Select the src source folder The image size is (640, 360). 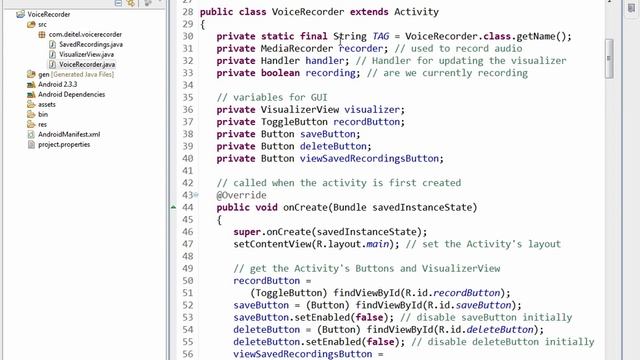click(x=42, y=24)
